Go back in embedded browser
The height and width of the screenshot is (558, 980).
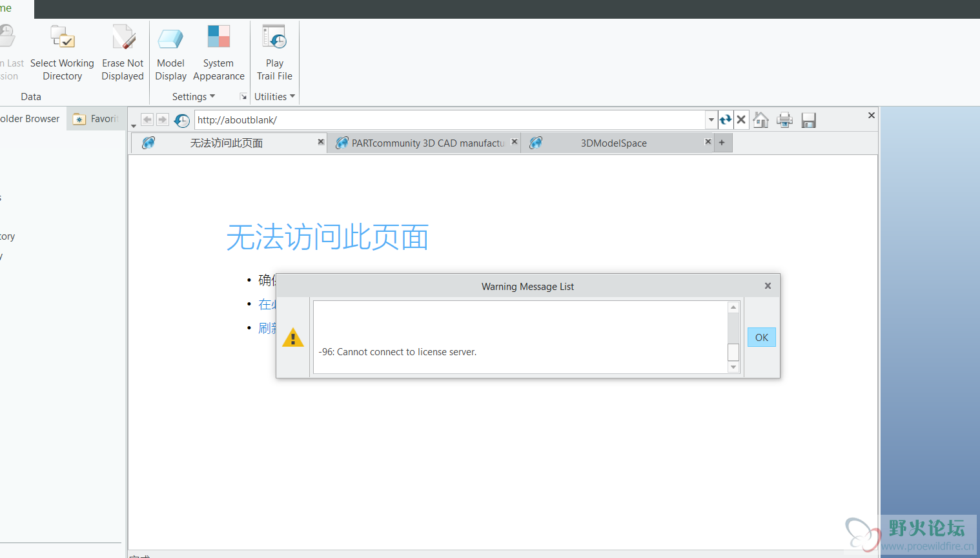click(147, 119)
